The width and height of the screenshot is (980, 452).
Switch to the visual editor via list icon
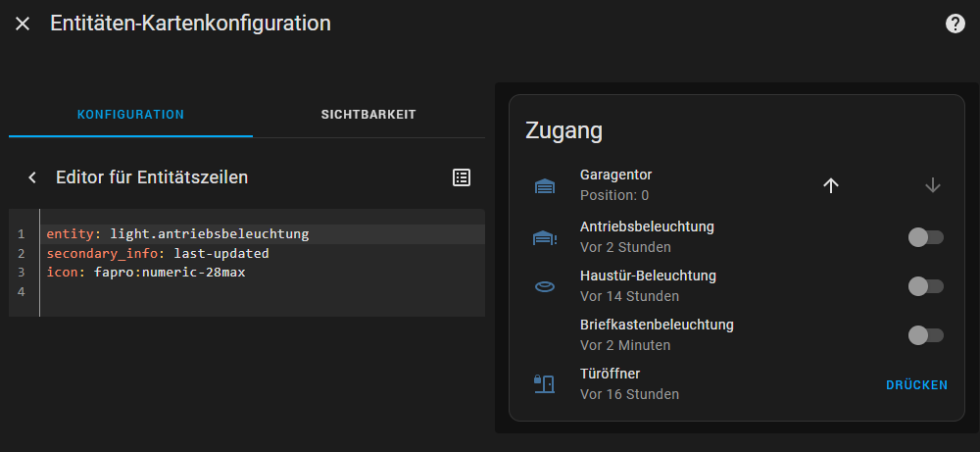click(x=462, y=177)
